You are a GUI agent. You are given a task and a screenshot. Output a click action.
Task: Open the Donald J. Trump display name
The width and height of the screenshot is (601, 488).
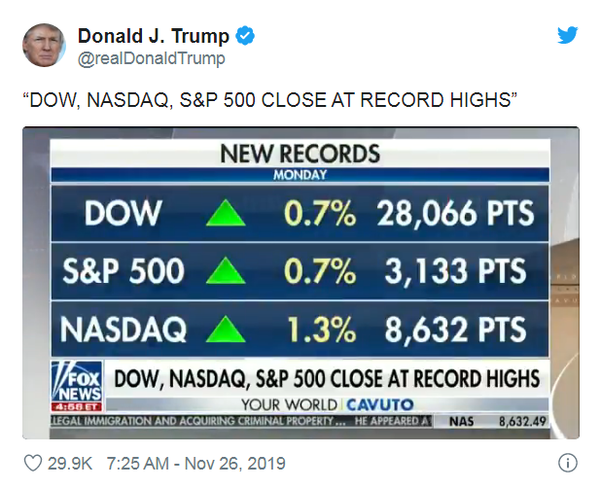(x=153, y=36)
